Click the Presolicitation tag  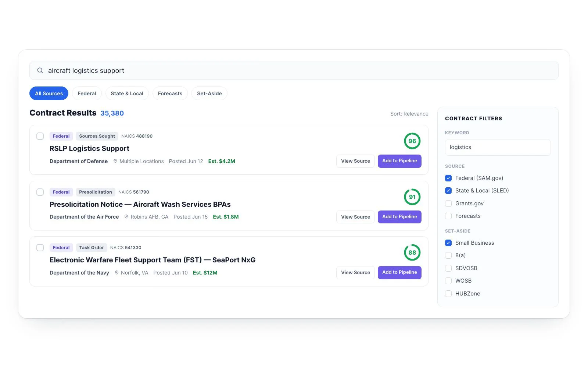tap(96, 192)
